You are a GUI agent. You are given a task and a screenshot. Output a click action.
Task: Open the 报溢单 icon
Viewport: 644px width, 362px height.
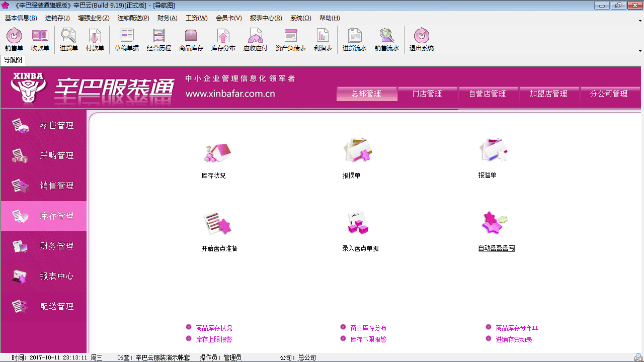pos(494,150)
